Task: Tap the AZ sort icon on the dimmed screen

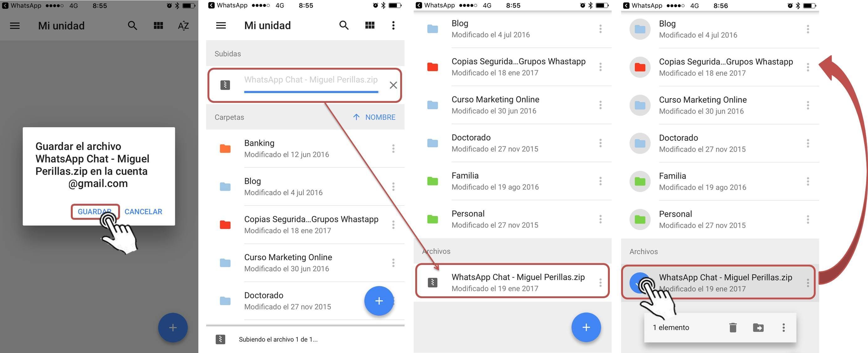Action: 183,26
